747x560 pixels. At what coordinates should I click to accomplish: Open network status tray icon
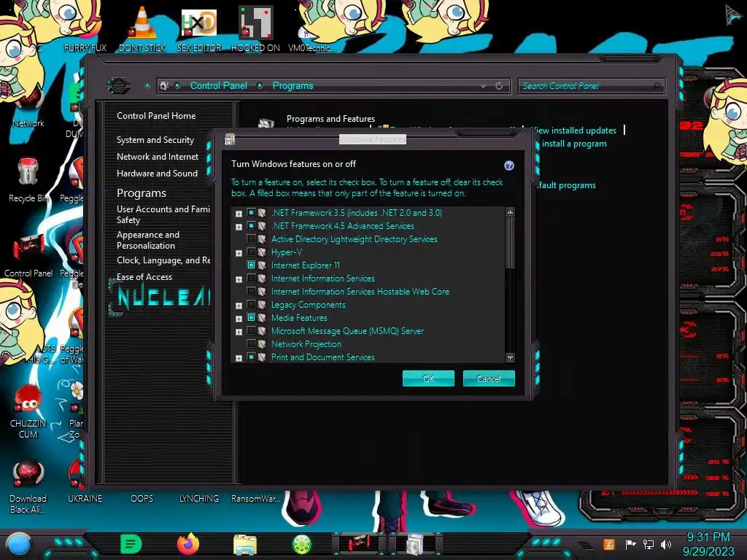[x=649, y=544]
